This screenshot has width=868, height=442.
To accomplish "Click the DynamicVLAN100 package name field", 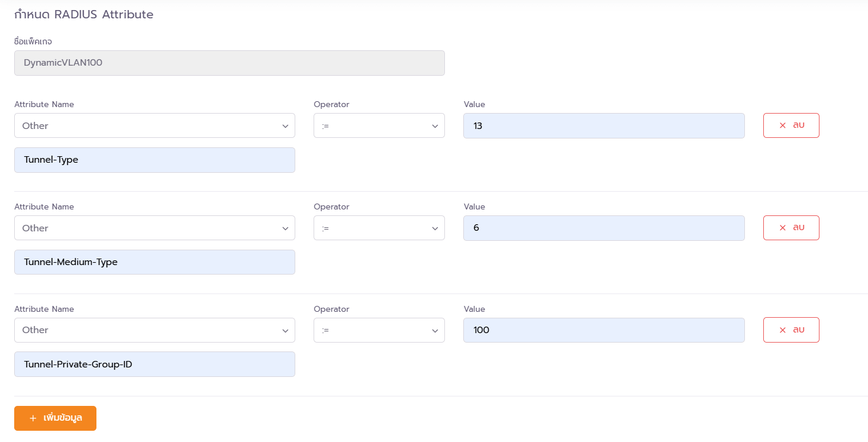I will point(229,63).
